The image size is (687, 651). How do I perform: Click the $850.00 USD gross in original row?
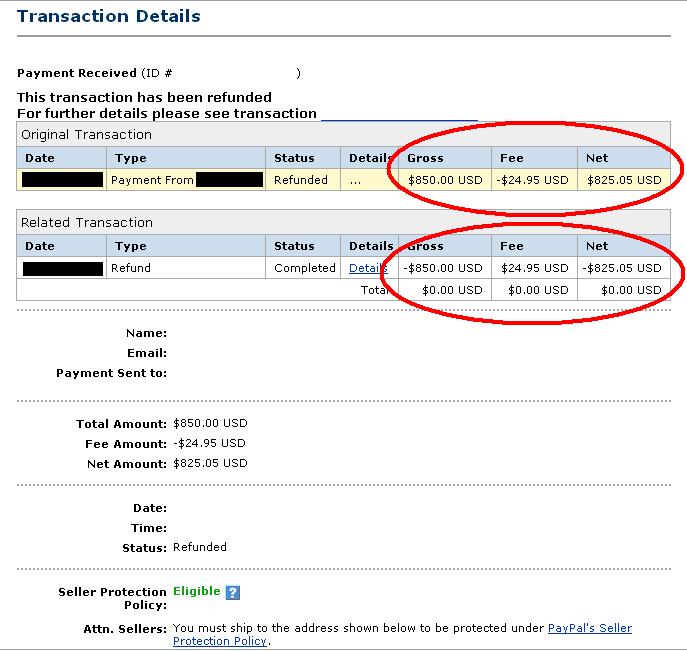point(446,180)
